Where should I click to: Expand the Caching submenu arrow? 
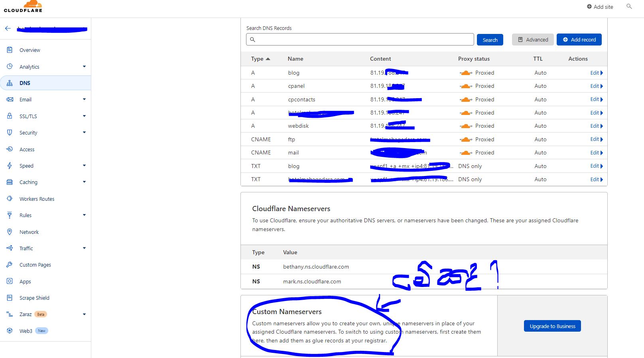(x=84, y=182)
